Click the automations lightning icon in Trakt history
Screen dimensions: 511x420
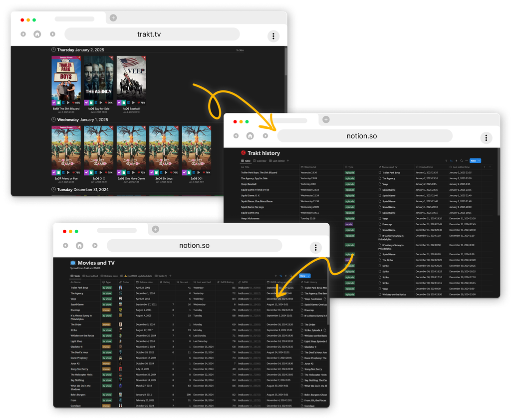pos(456,161)
